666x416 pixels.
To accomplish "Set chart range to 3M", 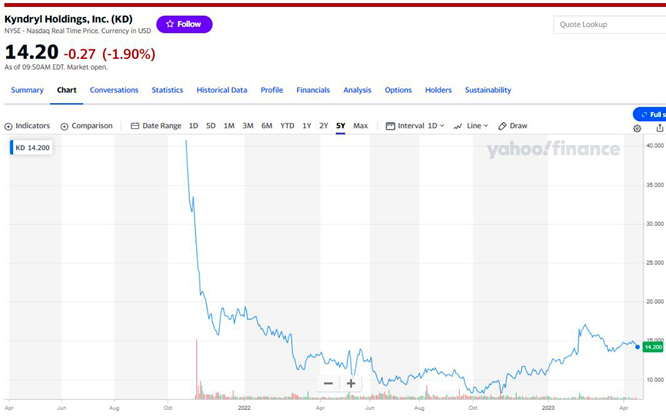I will (x=248, y=126).
